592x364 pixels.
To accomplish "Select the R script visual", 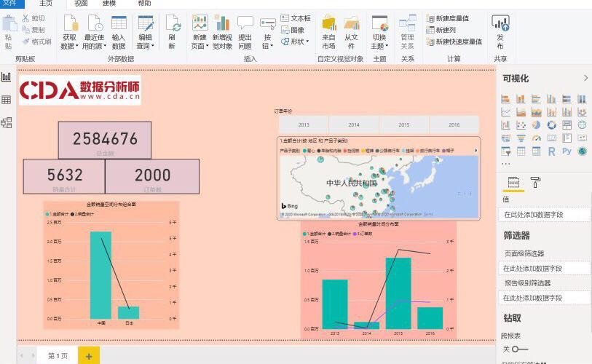I will (x=551, y=151).
